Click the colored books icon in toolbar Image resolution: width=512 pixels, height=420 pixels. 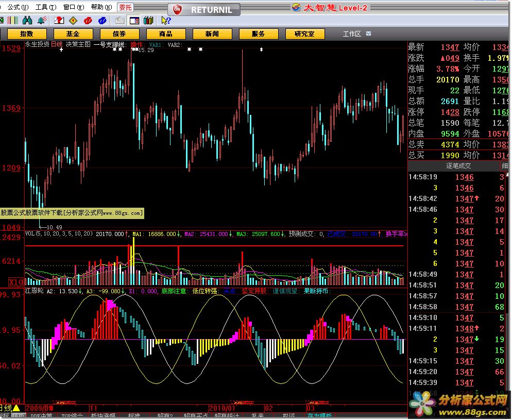tap(149, 21)
